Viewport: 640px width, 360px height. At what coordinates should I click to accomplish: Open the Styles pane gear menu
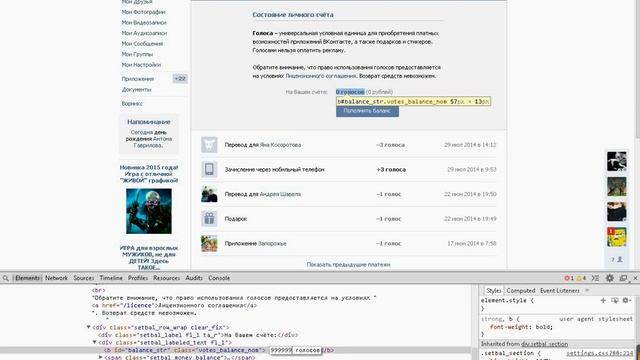[x=626, y=300]
